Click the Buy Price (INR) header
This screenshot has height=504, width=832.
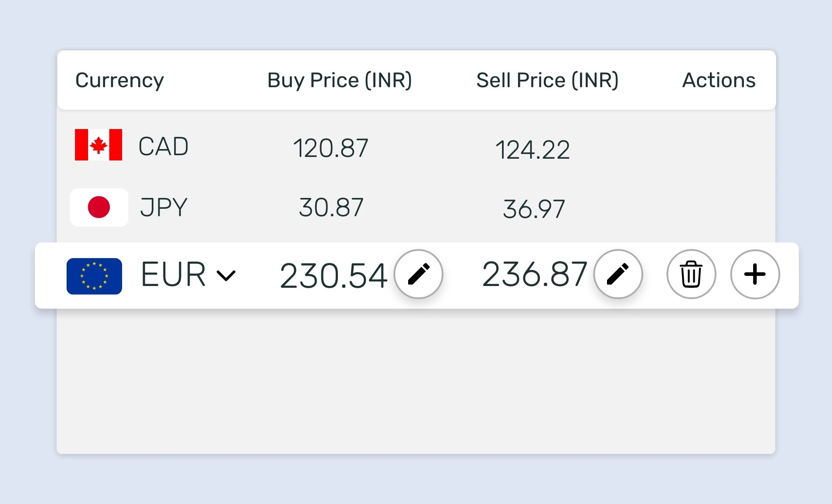(340, 80)
